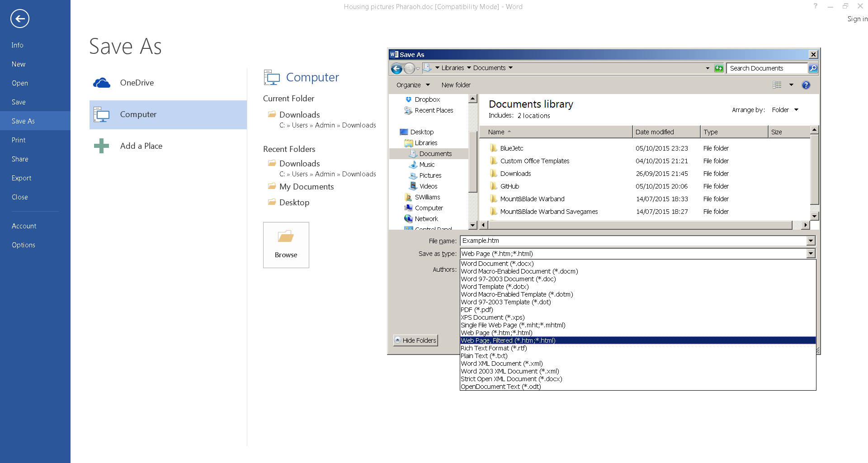Select Desktop in the navigation tree
This screenshot has width=868, height=463.
[421, 132]
